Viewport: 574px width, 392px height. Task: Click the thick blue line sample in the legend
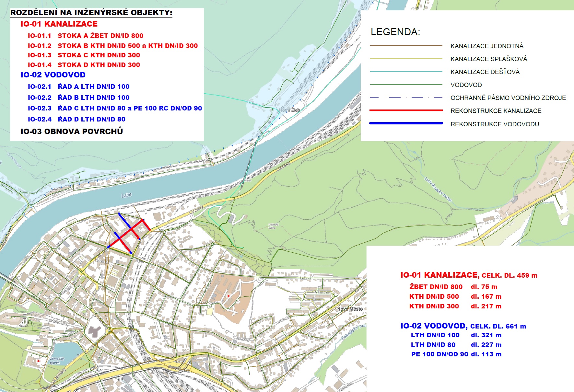tap(406, 123)
